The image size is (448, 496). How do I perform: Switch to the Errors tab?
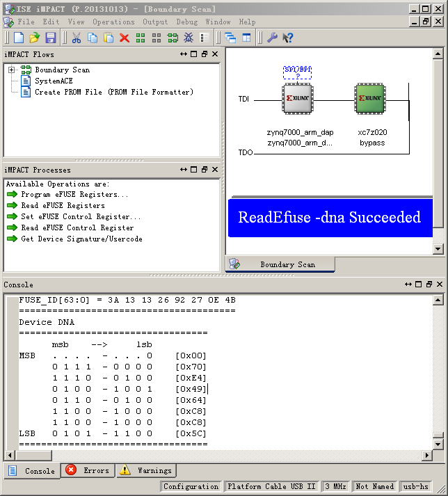click(x=88, y=470)
